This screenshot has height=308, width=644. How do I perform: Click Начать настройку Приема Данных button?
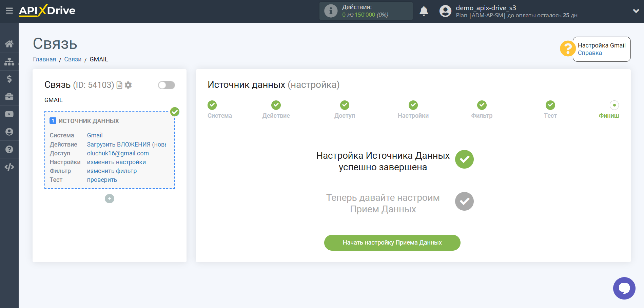point(392,243)
